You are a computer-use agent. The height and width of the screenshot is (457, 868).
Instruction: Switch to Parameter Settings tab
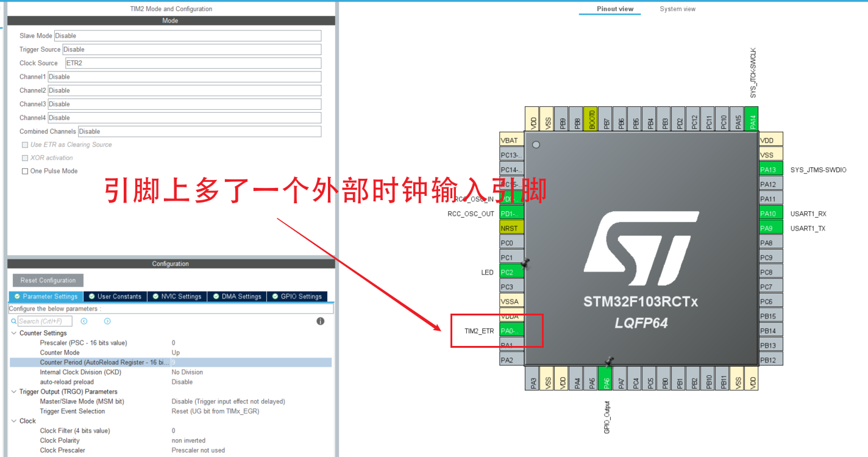coord(46,297)
